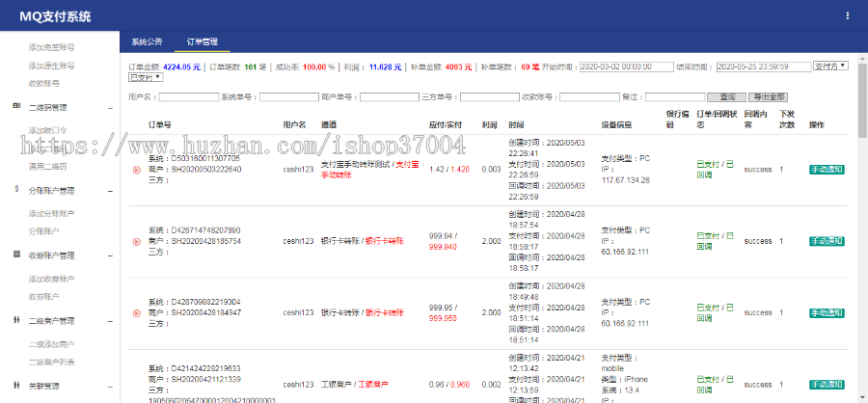Collapse the 分账账户管理 sidebar section
The width and height of the screenshot is (868, 403).
tap(110, 191)
